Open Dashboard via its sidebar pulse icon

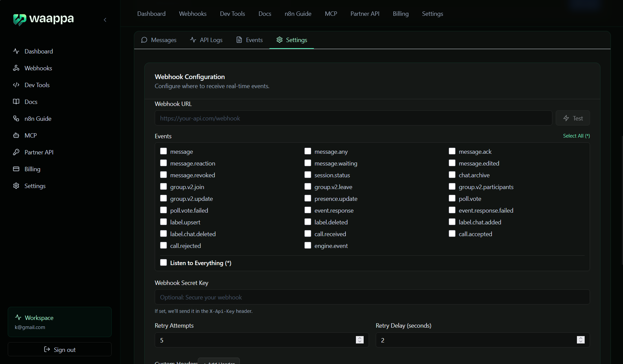[x=16, y=51]
